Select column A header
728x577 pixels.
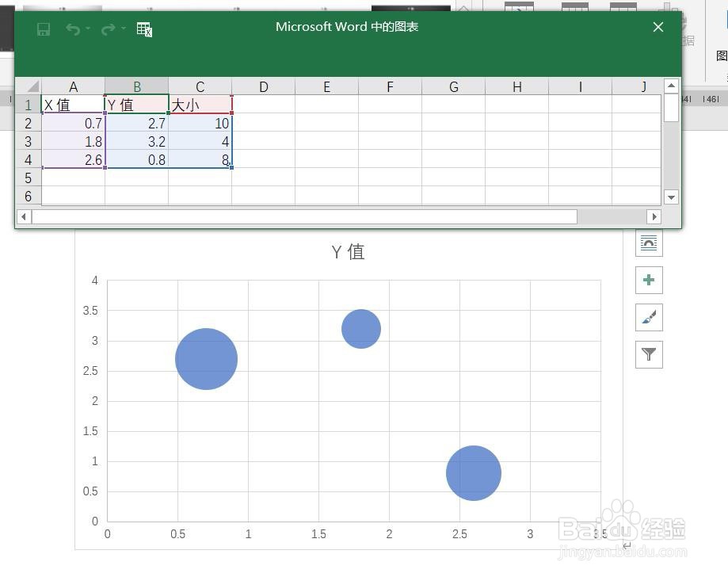[73, 86]
